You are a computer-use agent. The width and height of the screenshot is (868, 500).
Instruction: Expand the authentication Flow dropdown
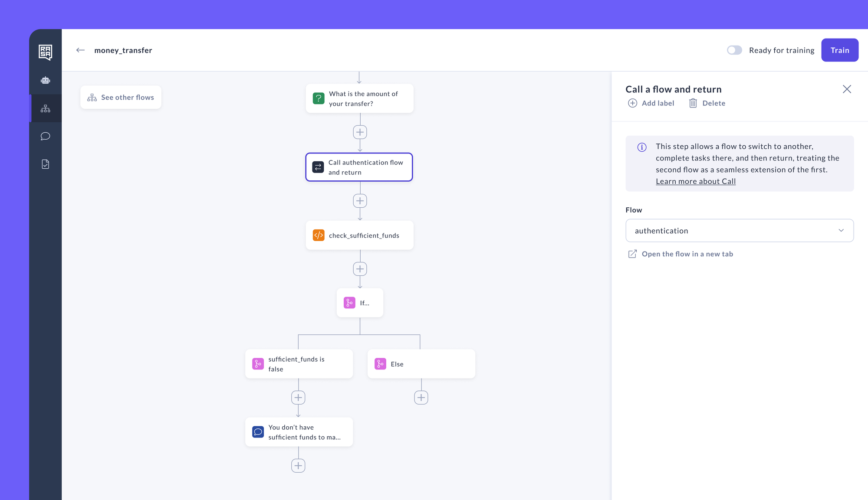point(739,231)
